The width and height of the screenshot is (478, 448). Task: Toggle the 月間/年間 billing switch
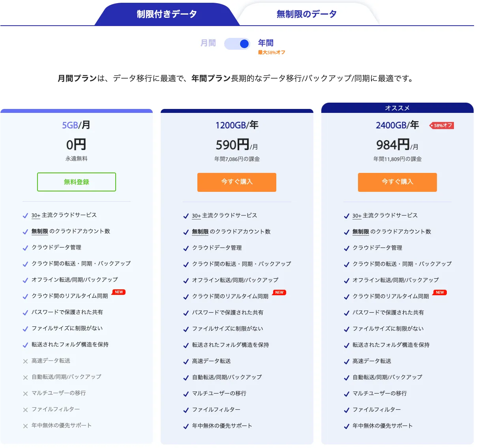pos(237,43)
